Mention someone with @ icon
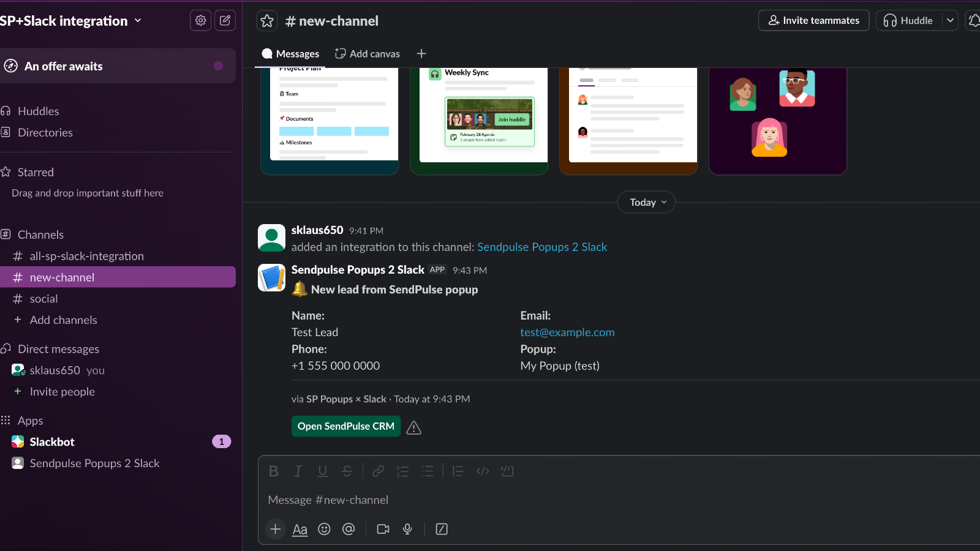 [349, 529]
